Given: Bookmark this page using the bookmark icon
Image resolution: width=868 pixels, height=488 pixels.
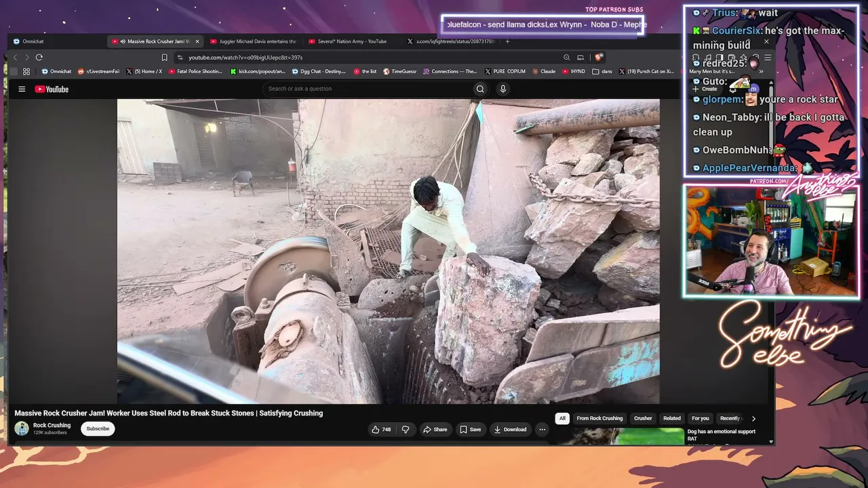Looking at the screenshot, I should point(164,58).
